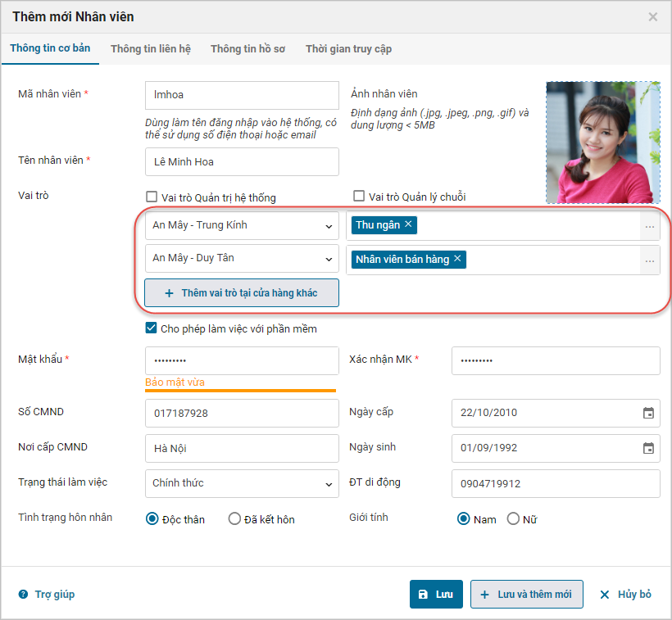The height and width of the screenshot is (620, 672).
Task: Remove the Nhân viên bán hàng tag
Action: [x=457, y=258]
